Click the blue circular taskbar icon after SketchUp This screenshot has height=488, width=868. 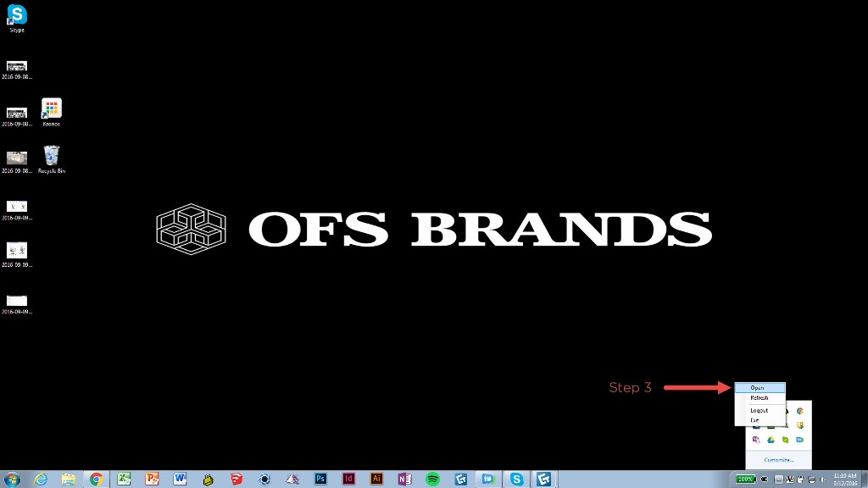coord(264,480)
